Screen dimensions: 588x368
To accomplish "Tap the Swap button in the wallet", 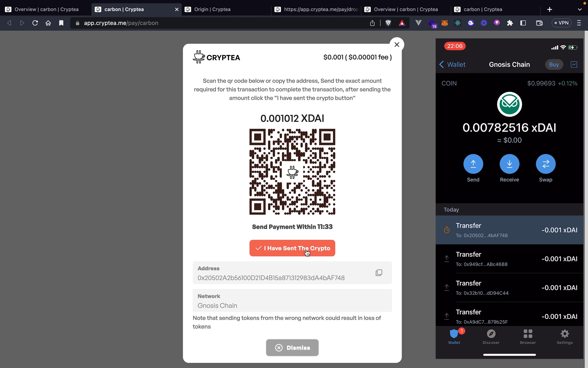I will coord(546,164).
